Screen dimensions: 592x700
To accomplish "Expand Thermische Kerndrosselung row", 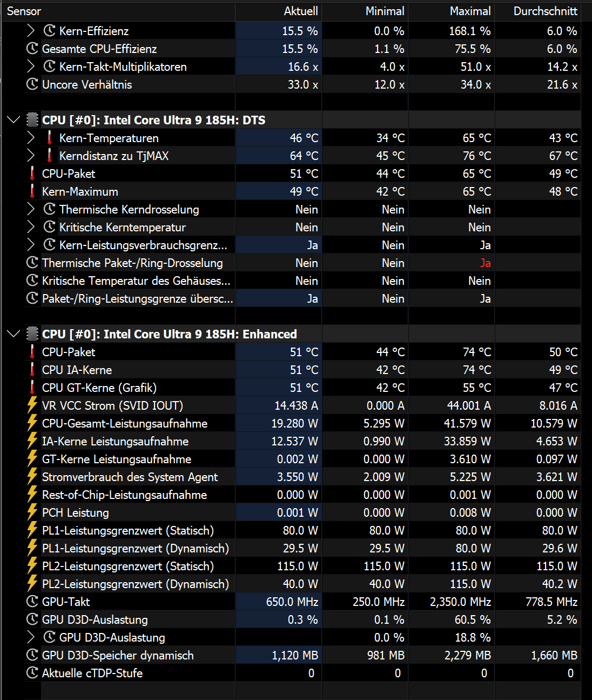I will (31, 209).
